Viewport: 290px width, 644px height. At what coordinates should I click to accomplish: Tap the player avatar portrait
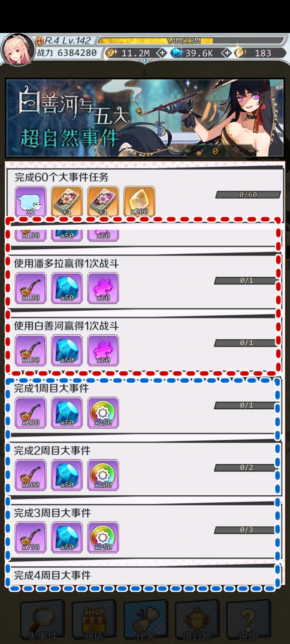coord(18,50)
